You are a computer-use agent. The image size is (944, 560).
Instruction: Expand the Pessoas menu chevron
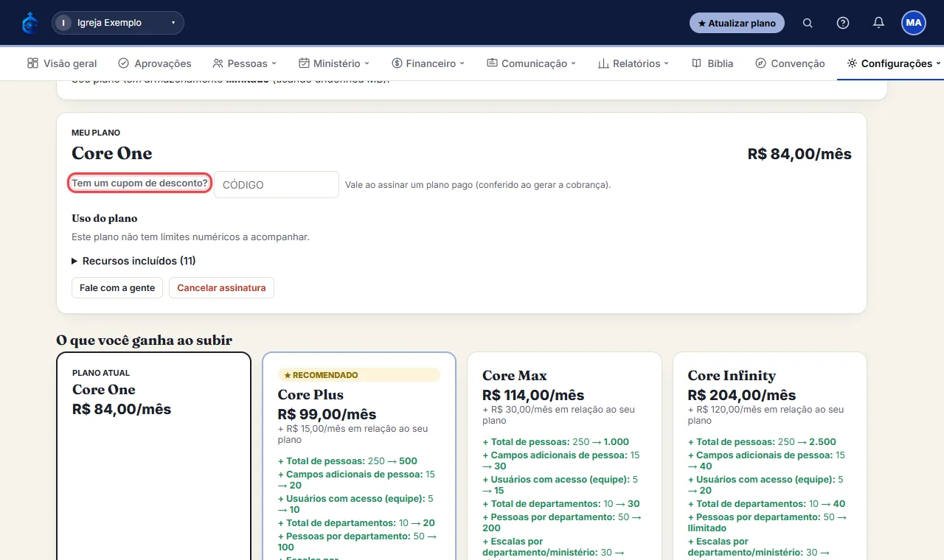tap(274, 63)
